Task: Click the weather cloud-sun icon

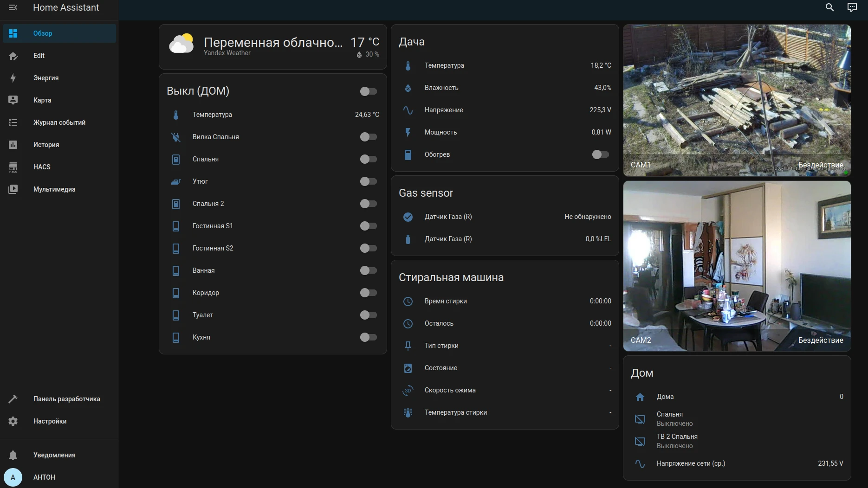Action: tap(181, 44)
